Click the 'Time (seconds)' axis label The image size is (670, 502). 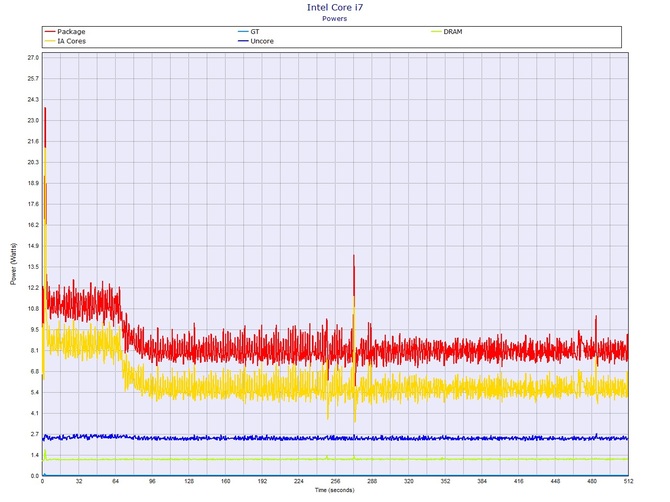(x=335, y=490)
